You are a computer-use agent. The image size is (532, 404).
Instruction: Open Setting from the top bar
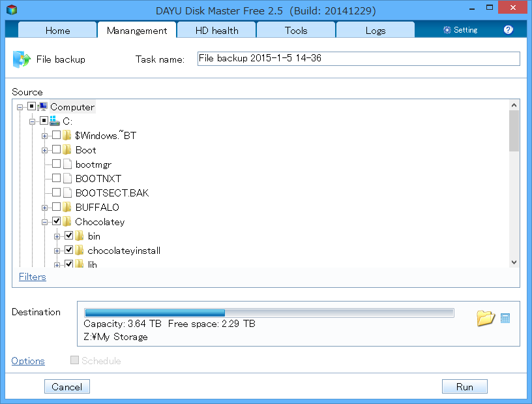click(x=460, y=30)
